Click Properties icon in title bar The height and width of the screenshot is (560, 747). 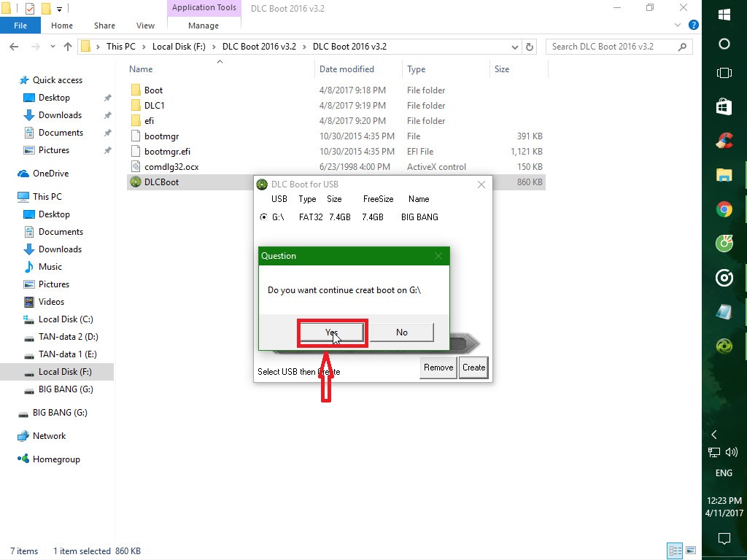(x=29, y=8)
